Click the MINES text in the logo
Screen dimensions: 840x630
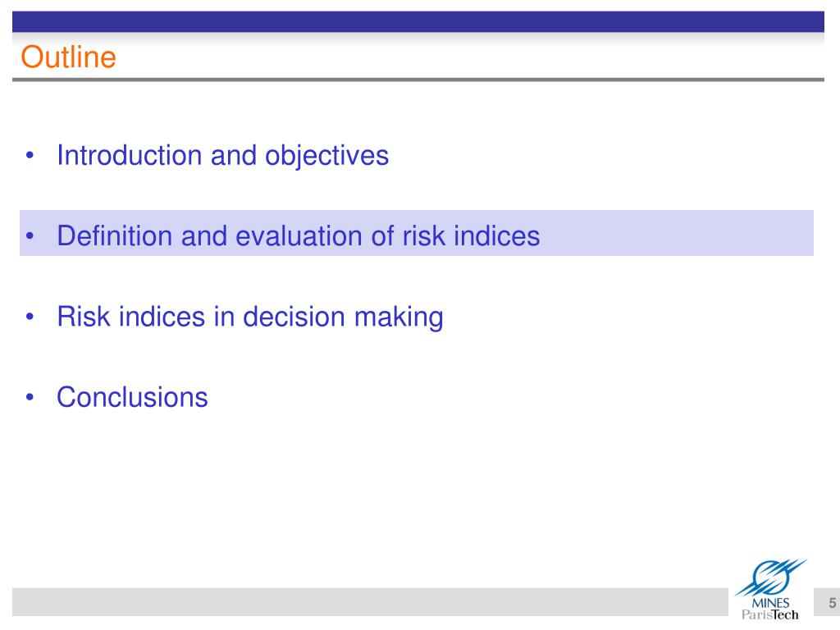pos(770,603)
